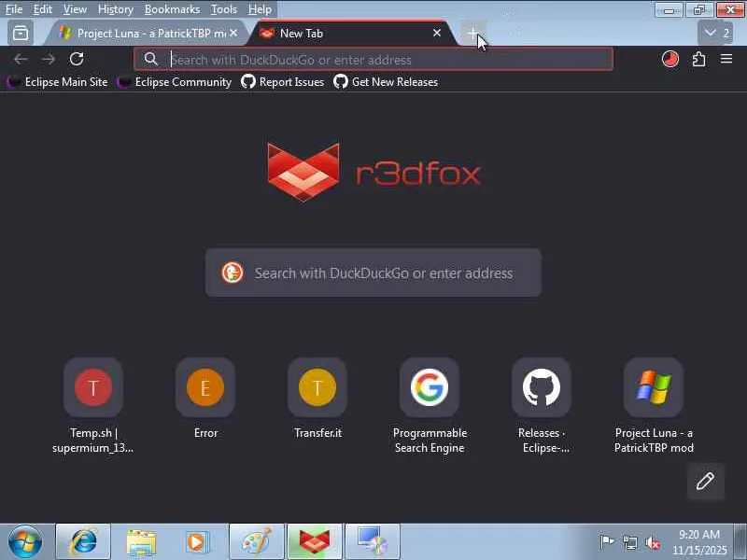Open Windows Explorer from taskbar
747x560 pixels.
(x=141, y=542)
